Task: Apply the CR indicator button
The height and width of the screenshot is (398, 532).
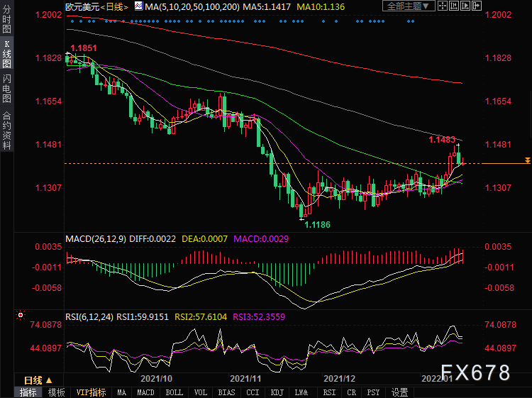Action: [x=352, y=392]
